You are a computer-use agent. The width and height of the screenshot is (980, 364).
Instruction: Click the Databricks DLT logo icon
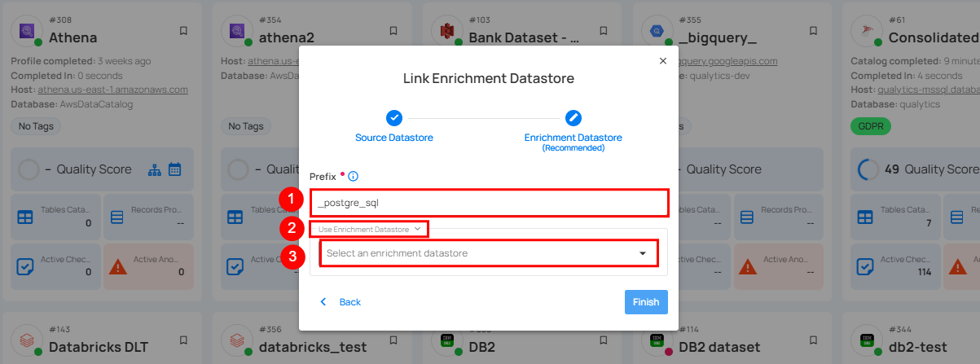[x=26, y=340]
